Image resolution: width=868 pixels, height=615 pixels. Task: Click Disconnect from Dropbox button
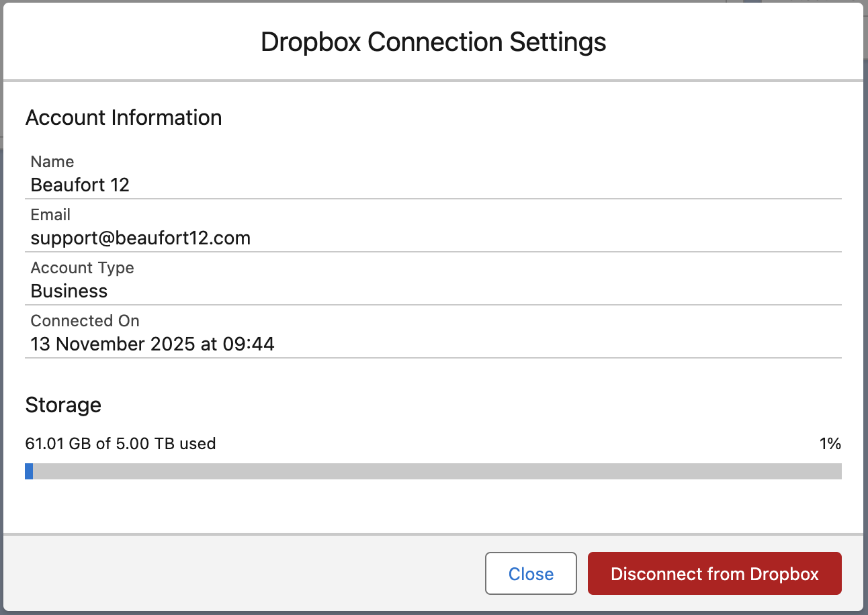point(715,573)
